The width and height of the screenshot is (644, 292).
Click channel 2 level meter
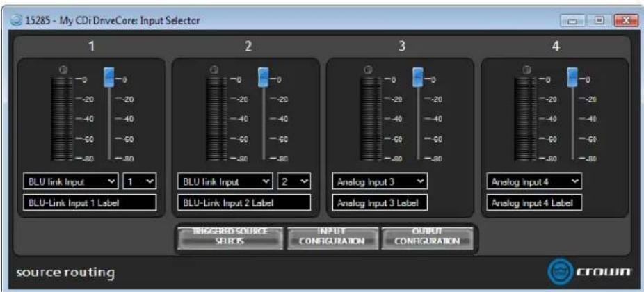[216, 118]
